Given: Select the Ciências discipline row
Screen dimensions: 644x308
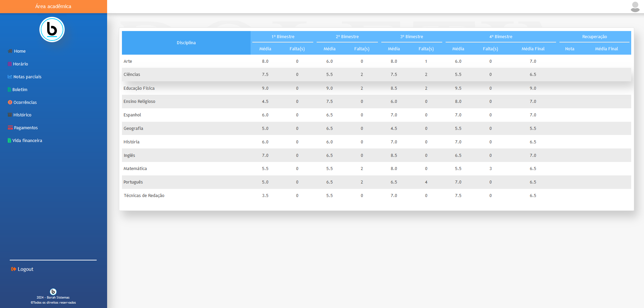Looking at the screenshot, I should (x=377, y=75).
